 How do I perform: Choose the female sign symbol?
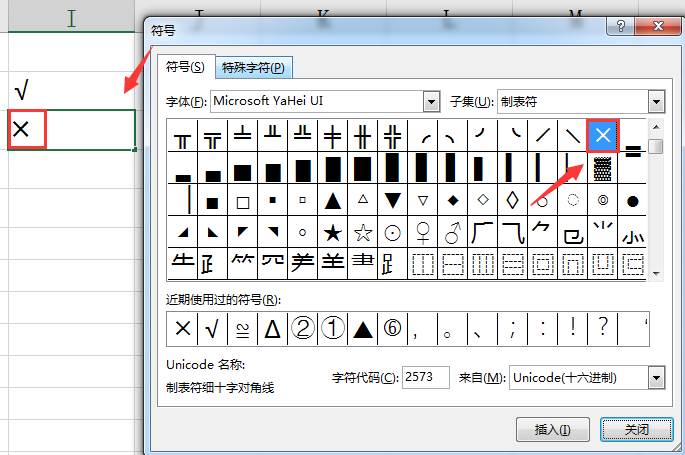pyautogui.click(x=422, y=233)
